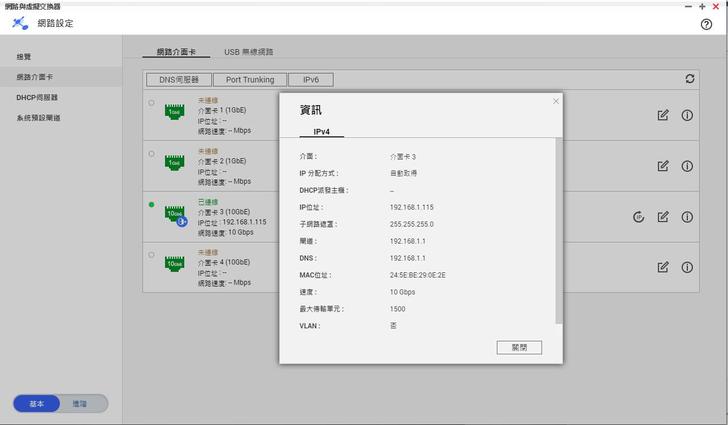
Task: Click the 介面卡 4 10GbE port icon
Action: coord(175,263)
